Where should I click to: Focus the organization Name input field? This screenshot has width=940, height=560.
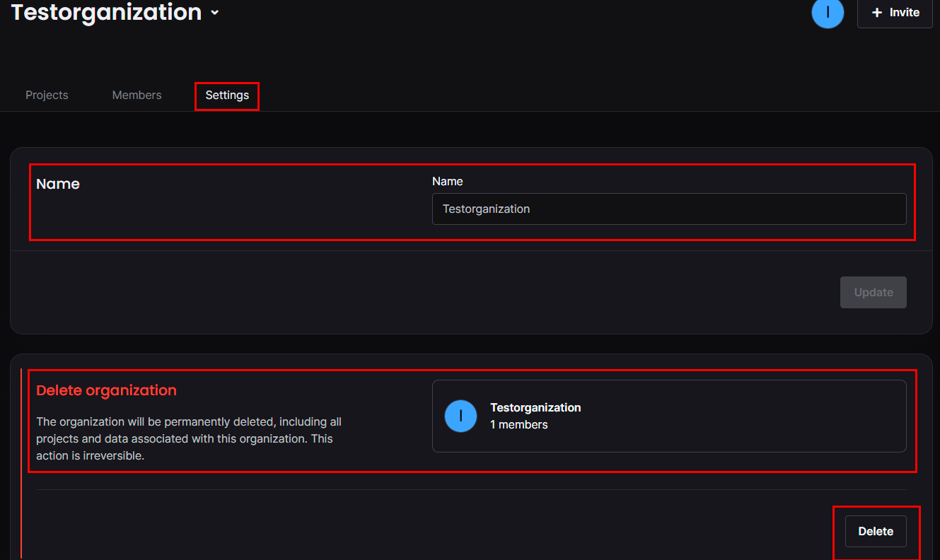668,209
